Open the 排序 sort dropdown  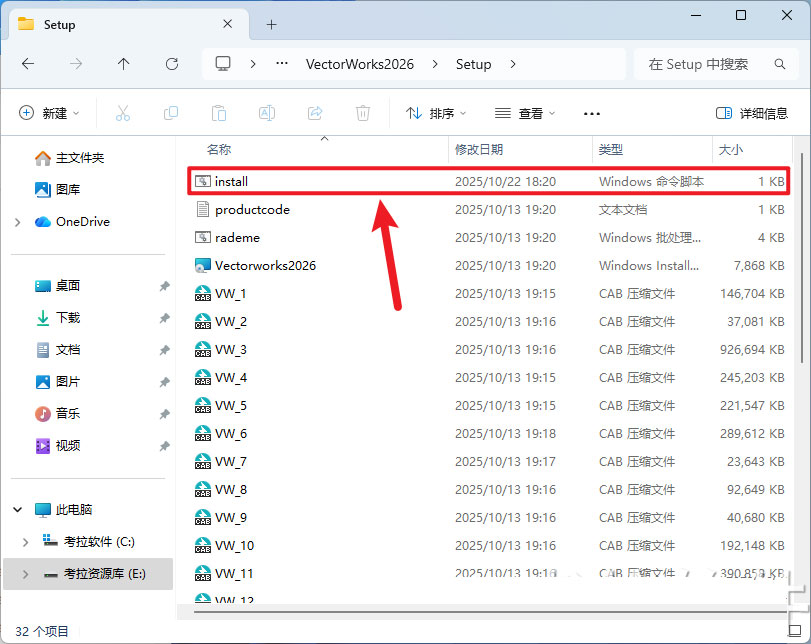[x=436, y=114]
